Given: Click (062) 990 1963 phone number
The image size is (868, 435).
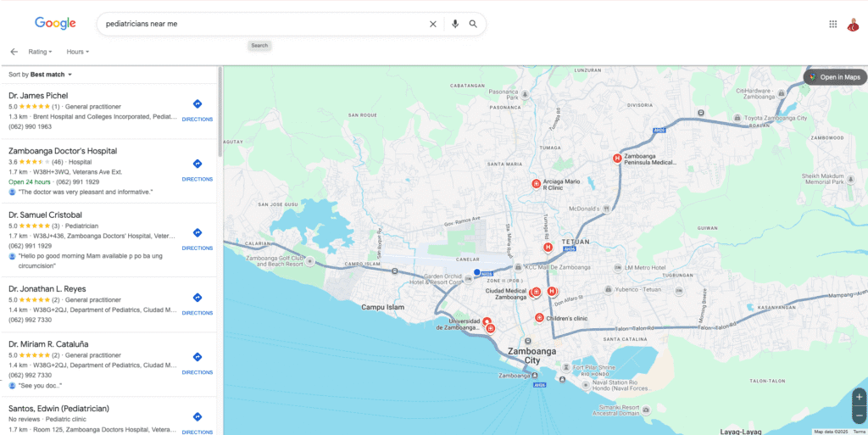Looking at the screenshot, I should pos(30,126).
